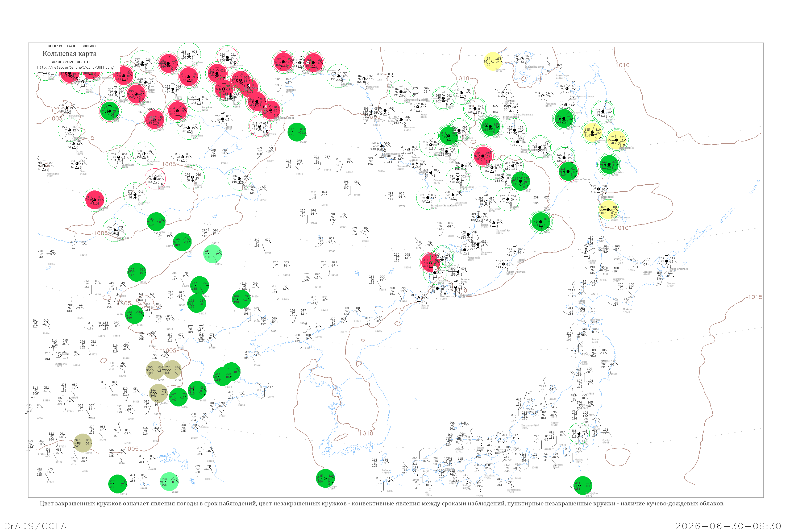This screenshot has width=798, height=532.
Task: Click the 30/06/2026 06 UTC date text
Action: pos(70,62)
